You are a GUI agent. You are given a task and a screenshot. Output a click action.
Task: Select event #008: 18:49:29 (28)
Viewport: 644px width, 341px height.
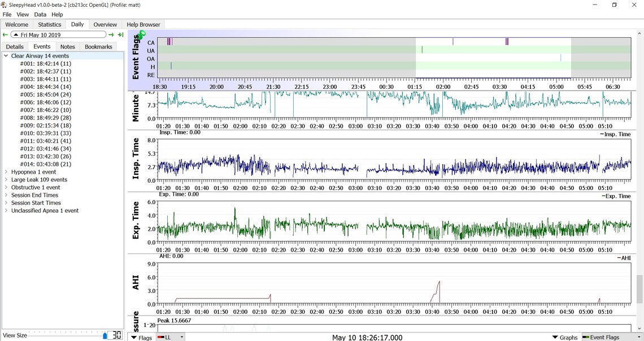46,118
